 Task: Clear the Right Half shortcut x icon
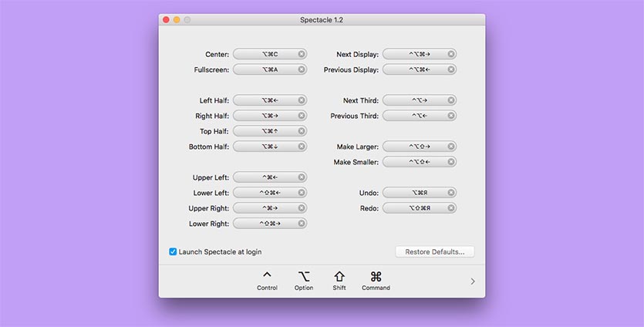(x=302, y=116)
